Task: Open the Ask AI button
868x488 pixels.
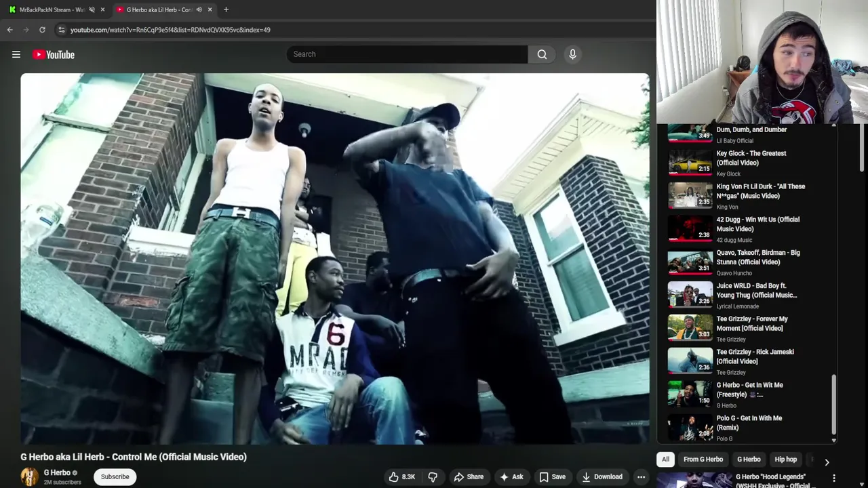Action: pos(511,476)
